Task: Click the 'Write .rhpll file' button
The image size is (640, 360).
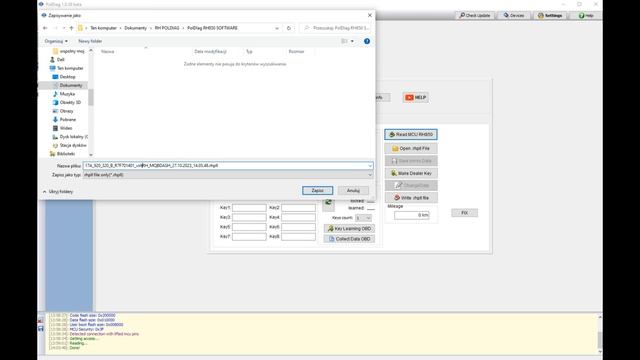Action: tap(411, 198)
